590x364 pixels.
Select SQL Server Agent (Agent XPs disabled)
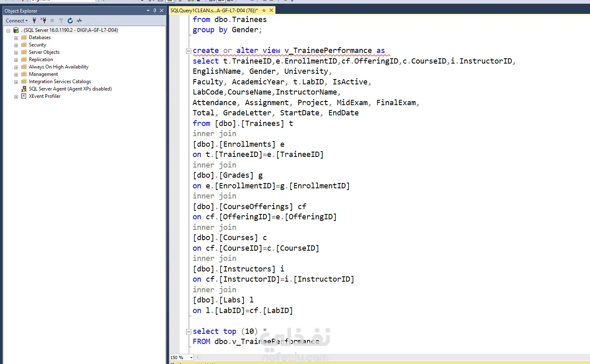pos(70,89)
